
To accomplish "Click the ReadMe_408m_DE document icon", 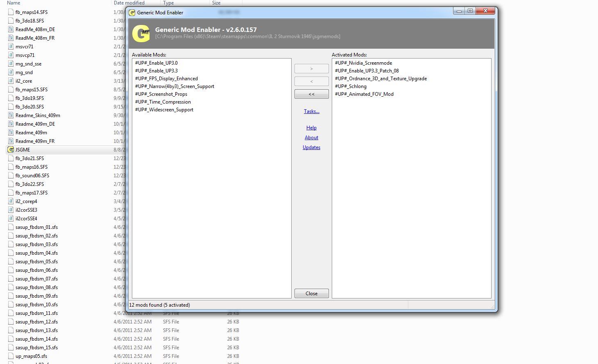I will (11, 29).
